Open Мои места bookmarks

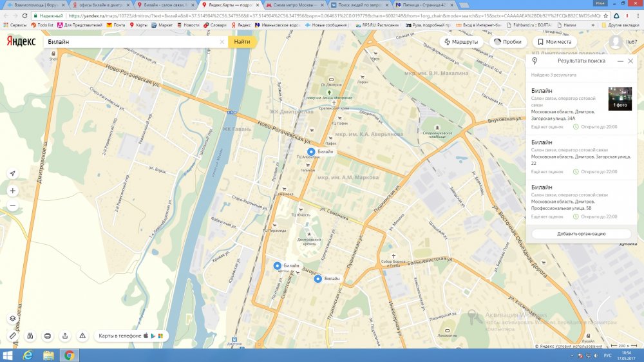[553, 42]
